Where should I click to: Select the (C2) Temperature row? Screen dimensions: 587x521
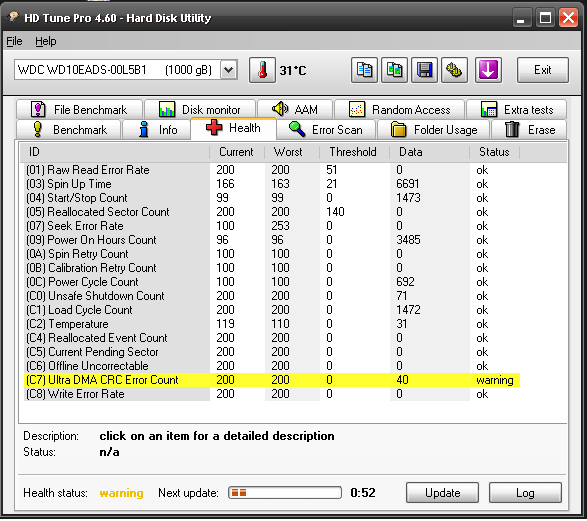click(272, 324)
